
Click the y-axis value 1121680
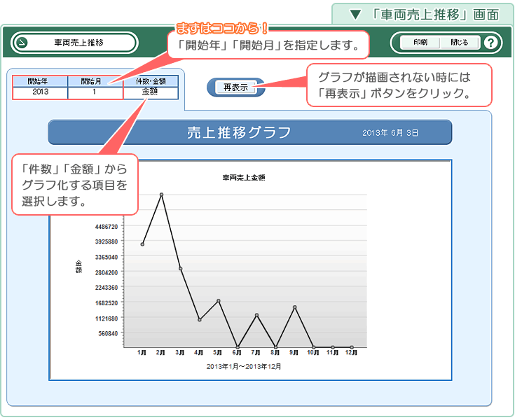pyautogui.click(x=107, y=318)
